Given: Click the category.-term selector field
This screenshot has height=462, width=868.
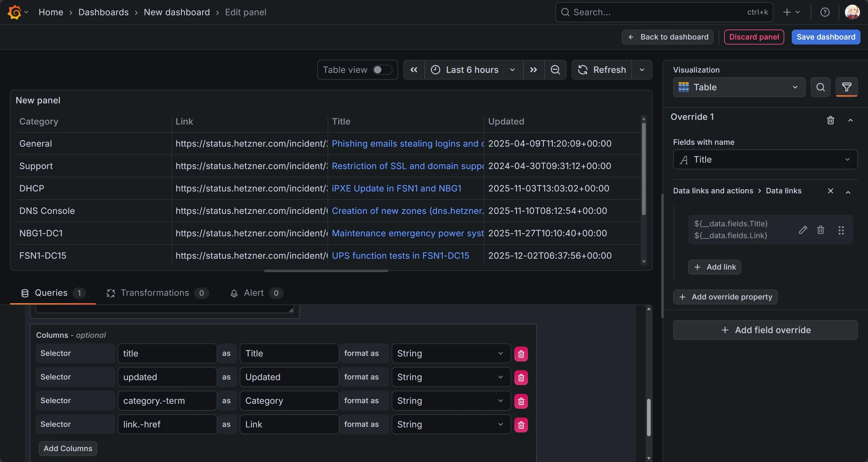Looking at the screenshot, I should (x=167, y=401).
